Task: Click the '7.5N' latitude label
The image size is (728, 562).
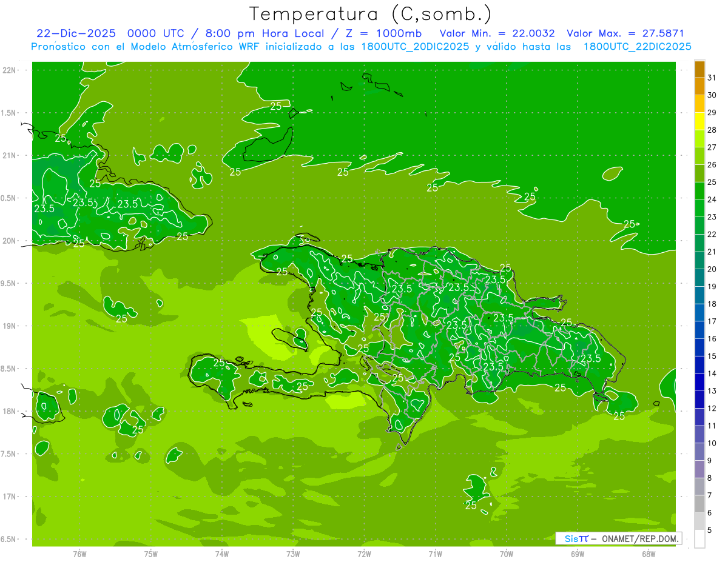Action: coord(9,454)
